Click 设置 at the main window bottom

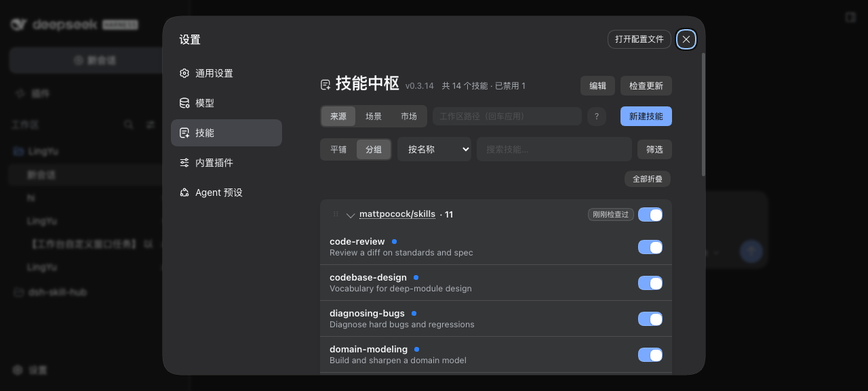31,370
